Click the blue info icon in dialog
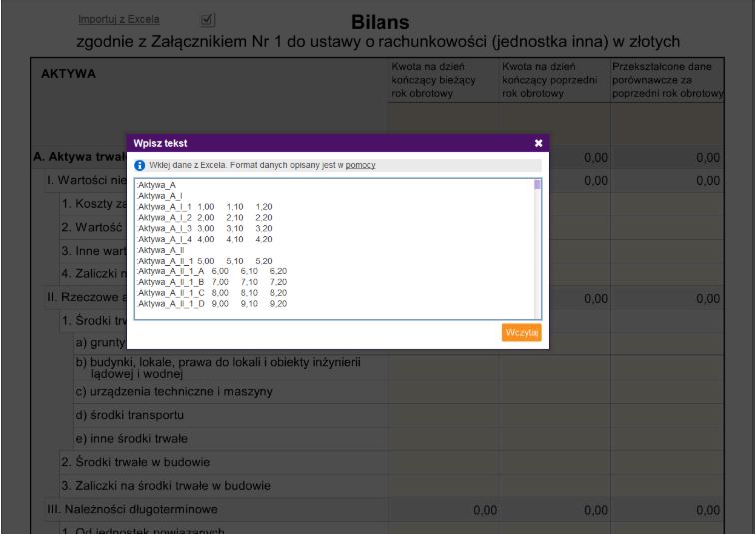 tap(140, 165)
